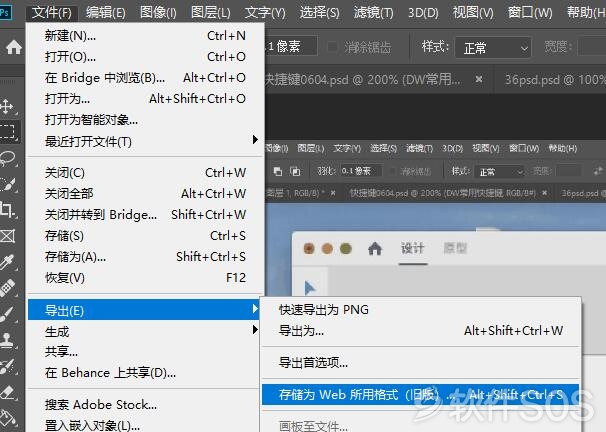Choose 打开(O)... from File menu
Viewport: 606px width, 432px height.
coord(145,57)
